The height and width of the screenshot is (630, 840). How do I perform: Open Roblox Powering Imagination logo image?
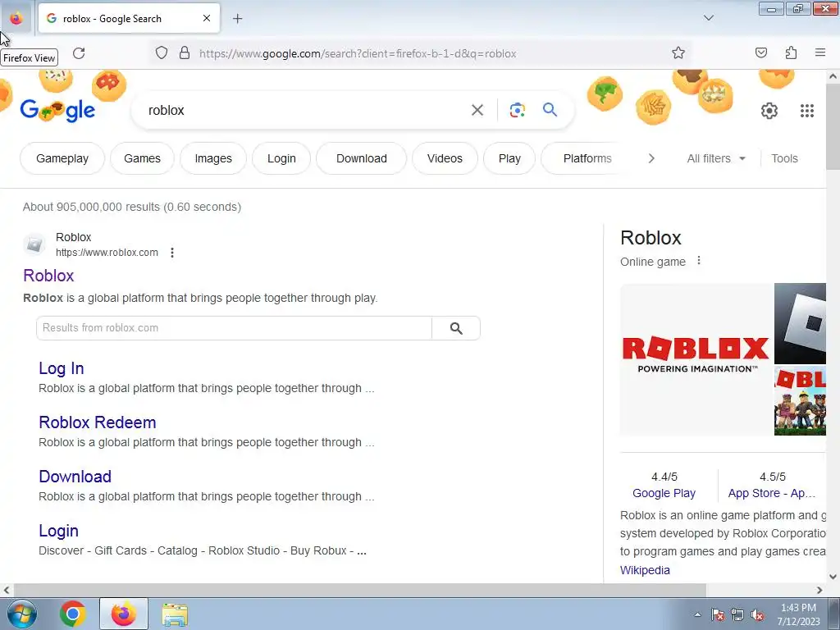696,359
